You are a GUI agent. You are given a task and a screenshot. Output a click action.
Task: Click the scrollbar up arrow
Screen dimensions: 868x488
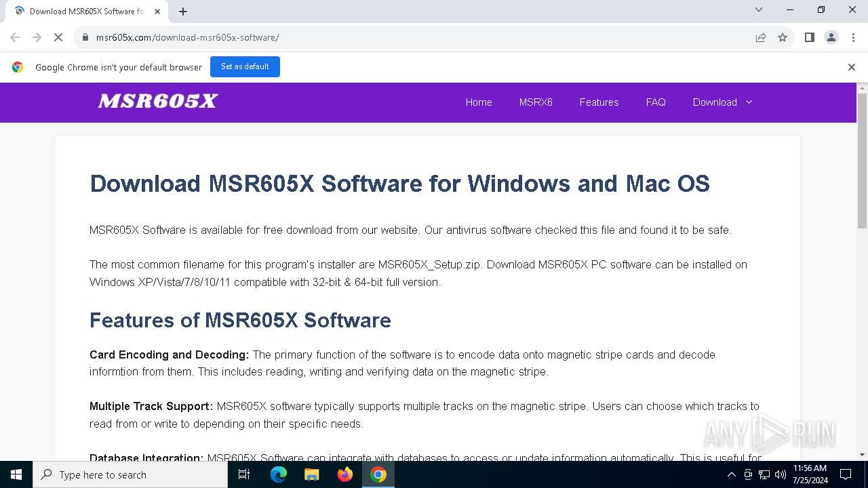(x=862, y=88)
